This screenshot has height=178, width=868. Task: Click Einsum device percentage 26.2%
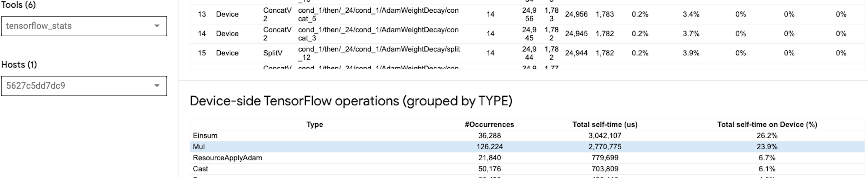click(767, 136)
